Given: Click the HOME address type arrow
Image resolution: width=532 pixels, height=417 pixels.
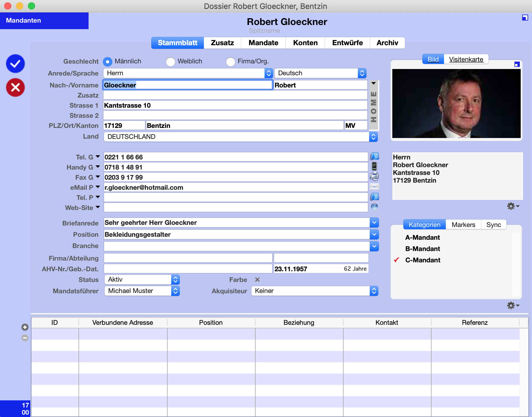Looking at the screenshot, I should 374,84.
